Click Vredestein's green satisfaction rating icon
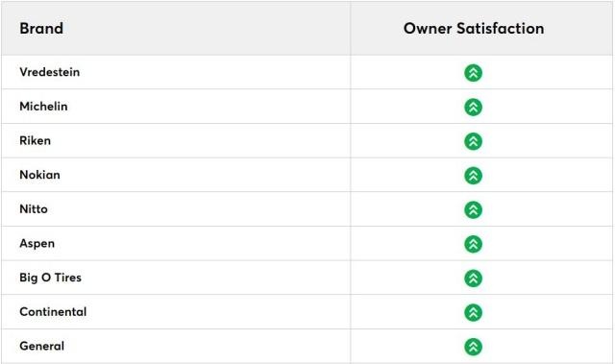 (x=474, y=73)
